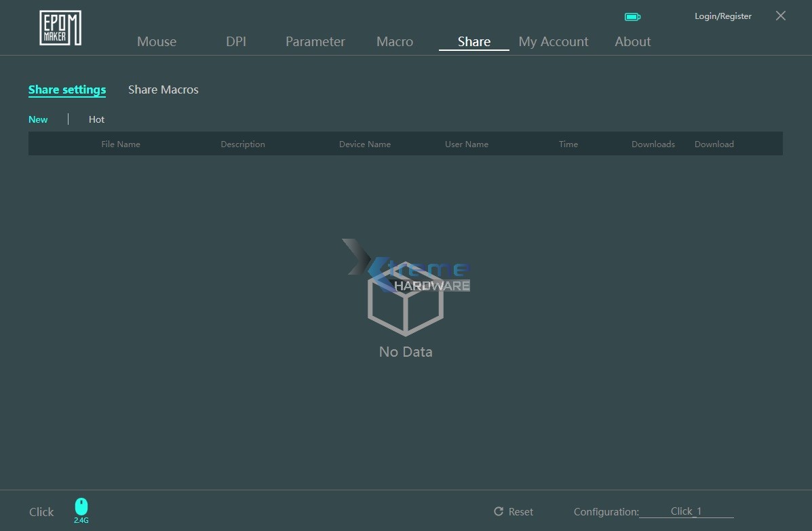Viewport: 812px width, 531px height.
Task: Switch to the Share Macros tab
Action: pyautogui.click(x=163, y=89)
